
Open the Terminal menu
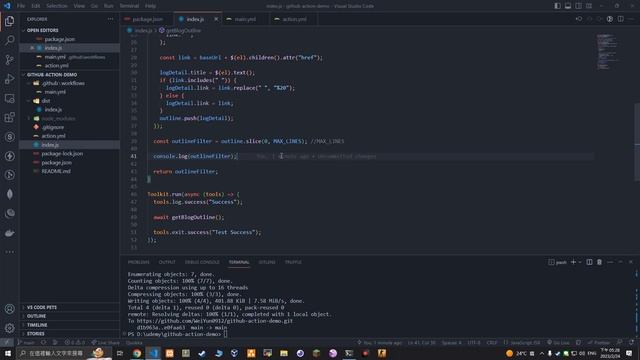tap(129, 6)
